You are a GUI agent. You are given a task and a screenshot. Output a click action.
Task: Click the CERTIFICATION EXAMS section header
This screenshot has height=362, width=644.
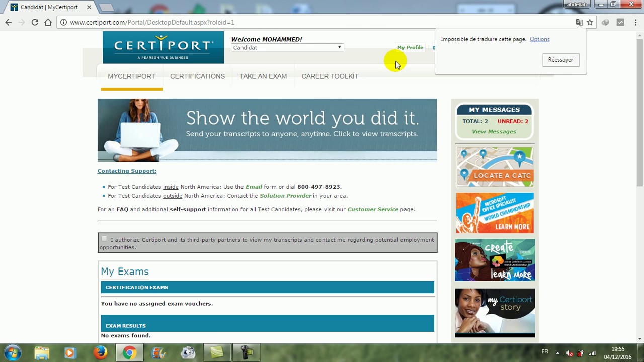267,287
